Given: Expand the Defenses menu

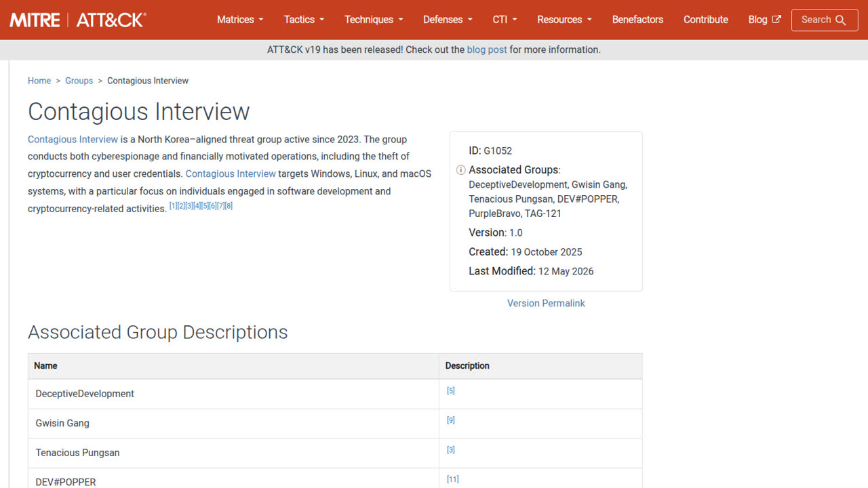Looking at the screenshot, I should coord(448,20).
